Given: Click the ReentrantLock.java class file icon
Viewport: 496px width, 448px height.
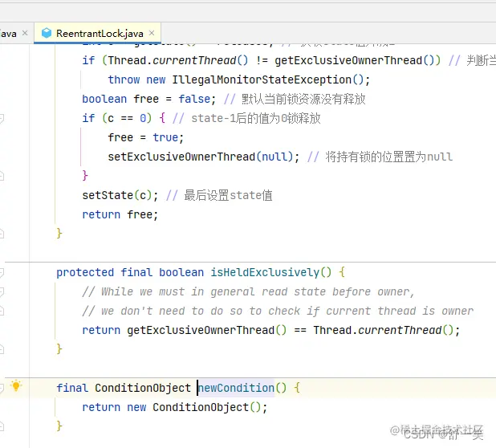Looking at the screenshot, I should point(47,33).
